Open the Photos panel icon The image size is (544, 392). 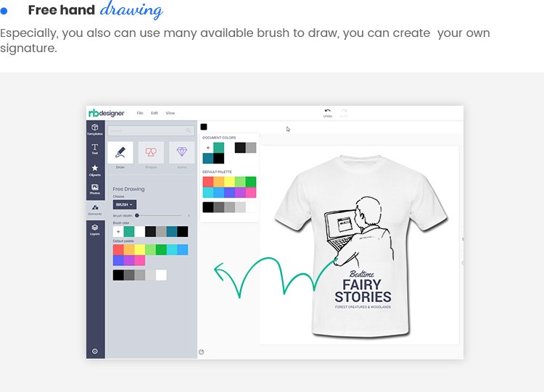[95, 189]
